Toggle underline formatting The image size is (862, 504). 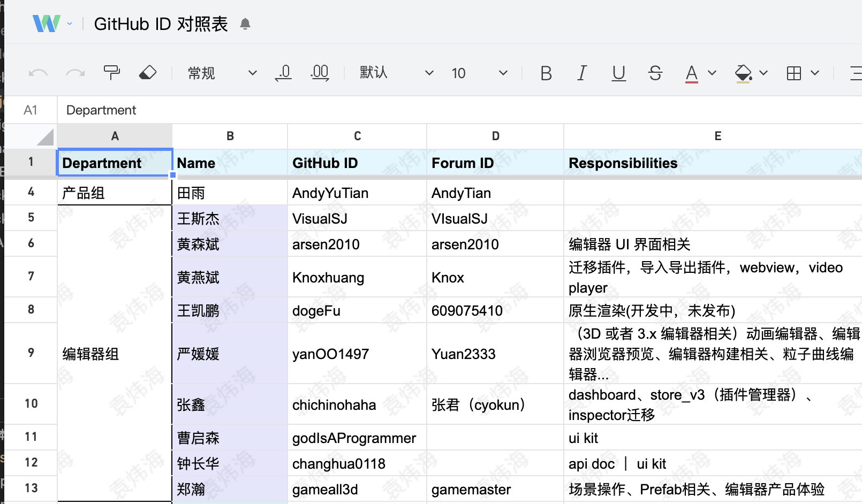(x=618, y=73)
